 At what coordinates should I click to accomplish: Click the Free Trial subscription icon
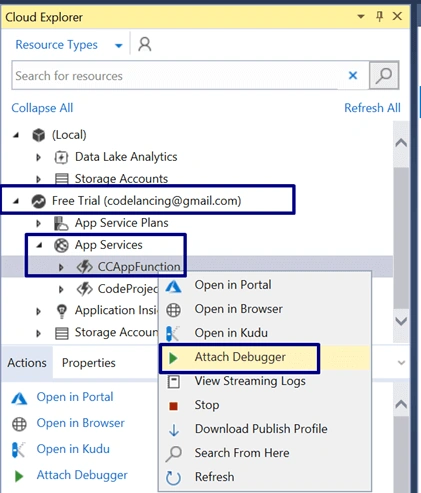click(x=38, y=201)
